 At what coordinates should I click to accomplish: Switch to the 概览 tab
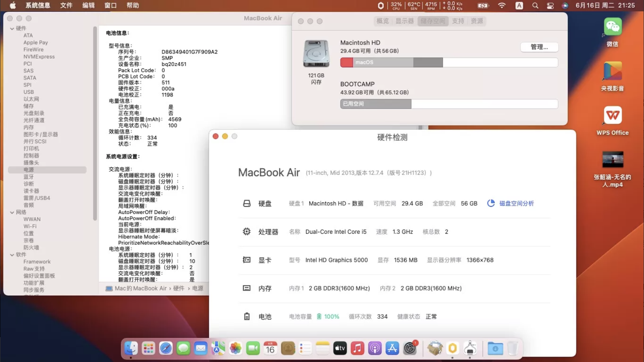383,21
